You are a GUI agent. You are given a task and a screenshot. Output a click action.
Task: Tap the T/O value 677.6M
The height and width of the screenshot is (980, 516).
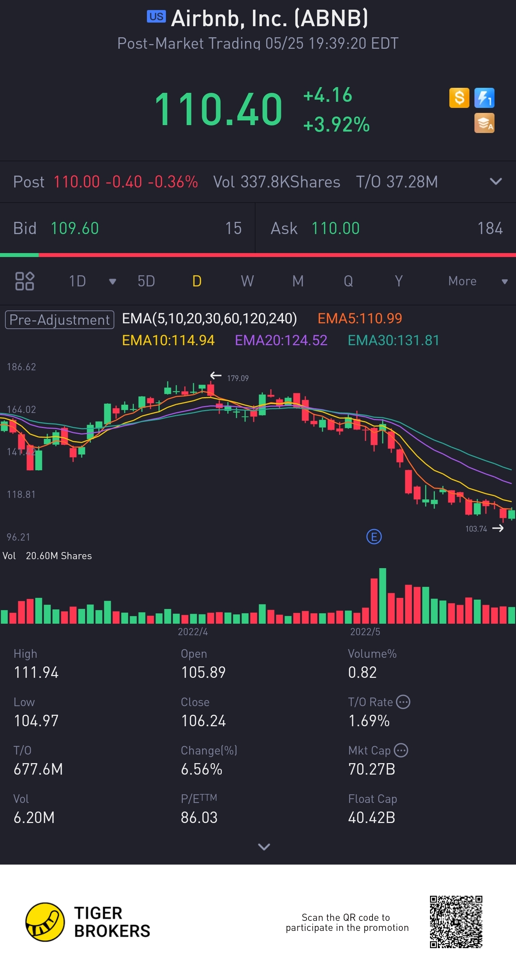tap(38, 769)
